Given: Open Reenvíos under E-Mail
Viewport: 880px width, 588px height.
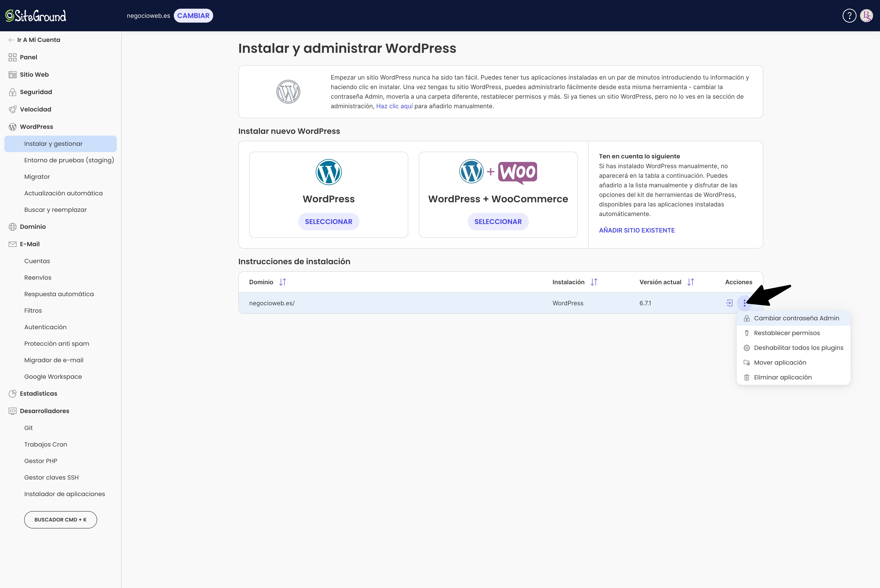Looking at the screenshot, I should click(x=38, y=277).
